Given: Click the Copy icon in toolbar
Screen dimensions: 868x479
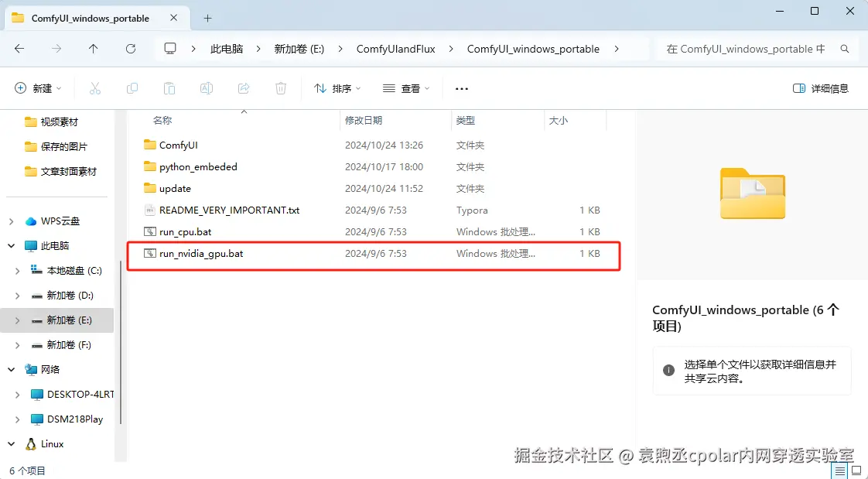Looking at the screenshot, I should [132, 88].
